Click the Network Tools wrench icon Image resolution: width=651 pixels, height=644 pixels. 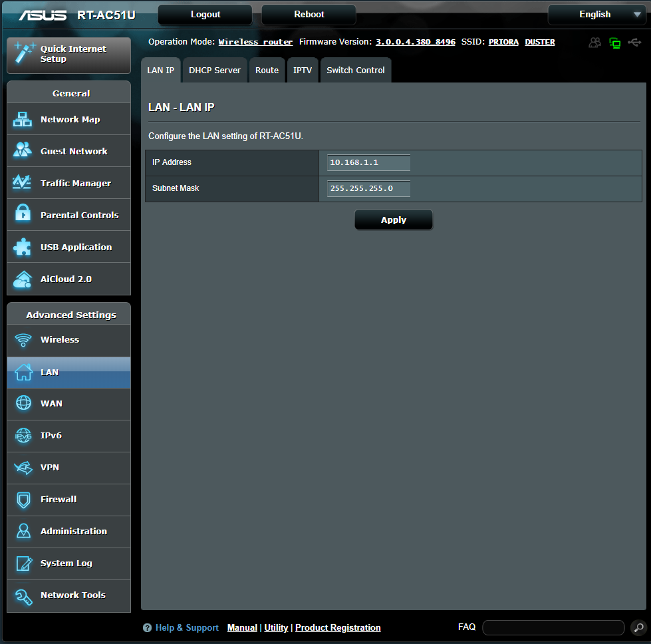click(x=24, y=597)
